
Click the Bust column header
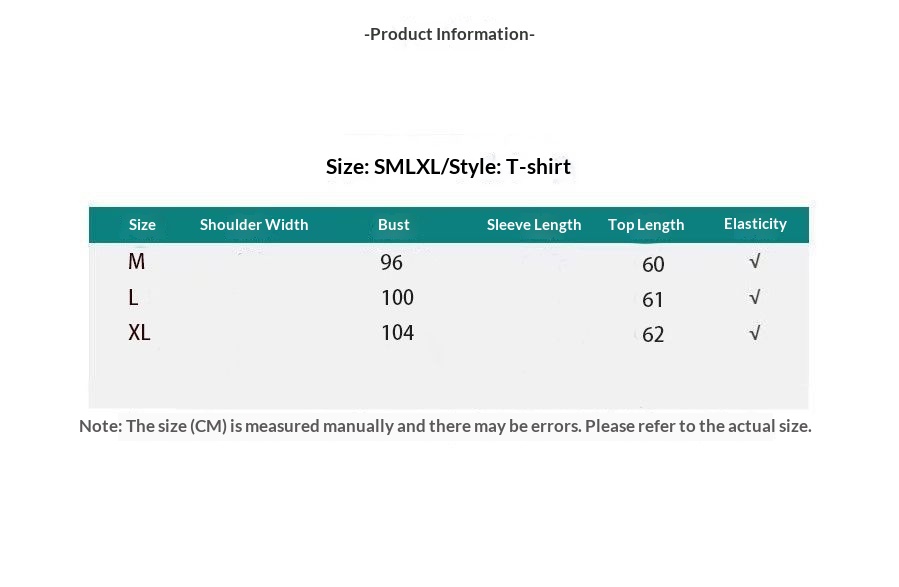[x=394, y=225]
